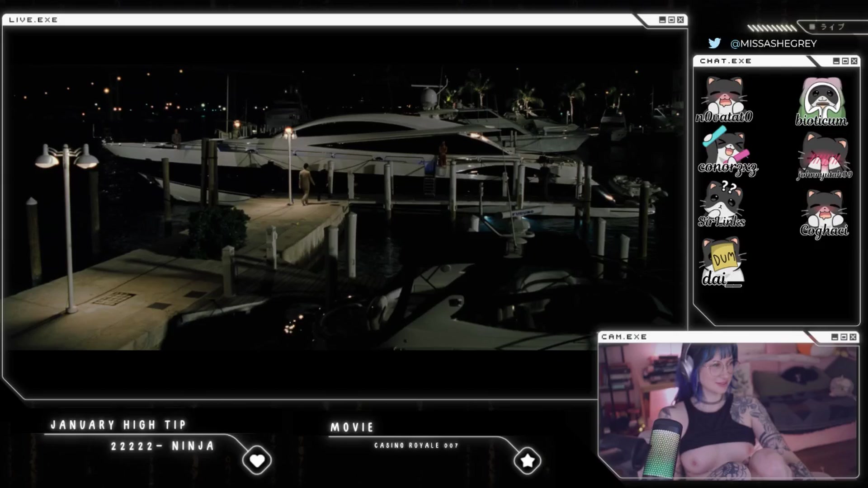This screenshot has width=868, height=488.
Task: Click the johnnyutah09 blushing cat emote
Action: (824, 156)
